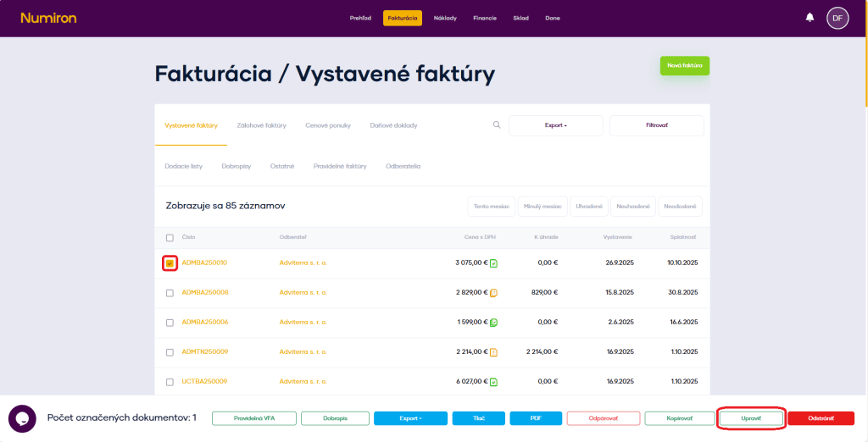Screen dimensions: 868x442
Task: Sort by Číslo column header
Action: (x=188, y=237)
